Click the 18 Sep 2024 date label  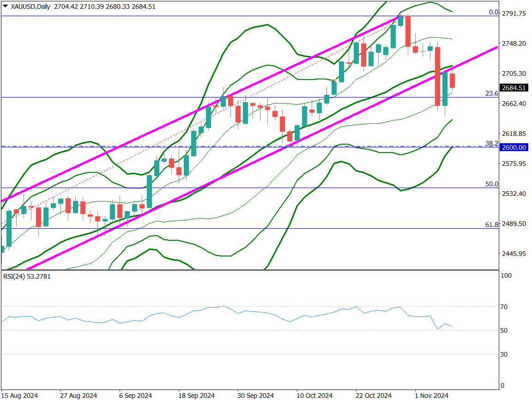click(x=197, y=396)
